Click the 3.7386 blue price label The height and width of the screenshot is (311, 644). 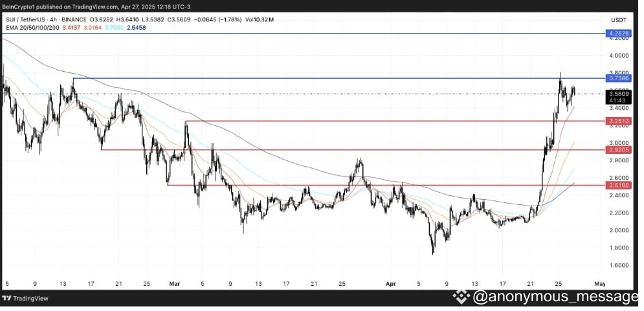(x=619, y=78)
